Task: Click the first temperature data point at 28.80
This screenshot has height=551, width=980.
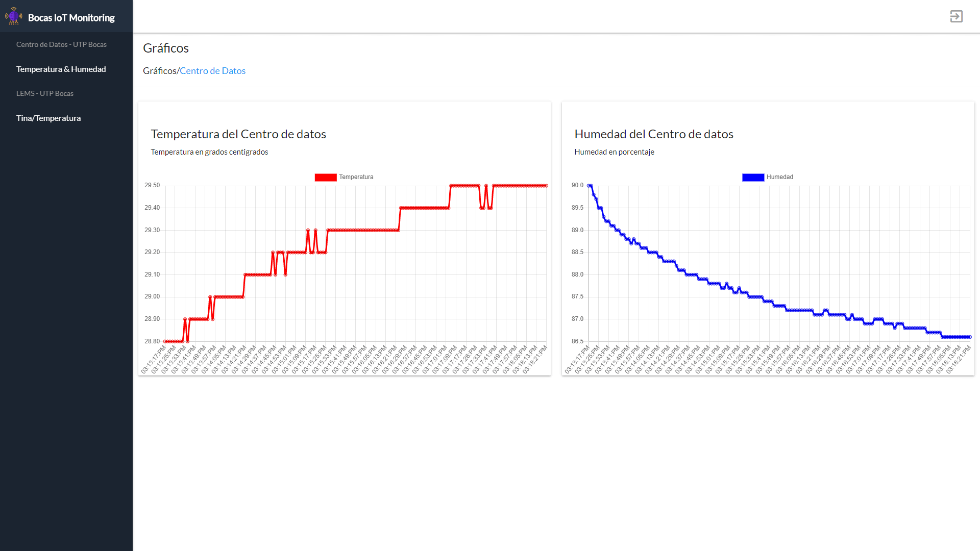Action: click(x=165, y=341)
